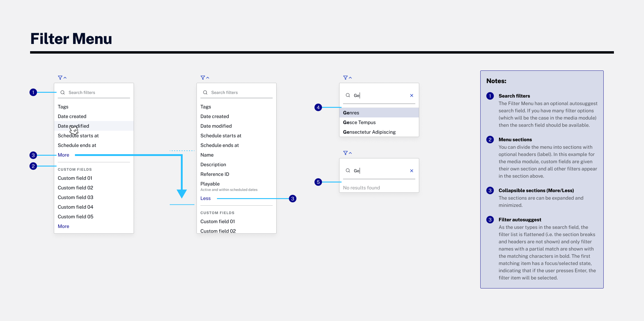
Task: Expand the "More" link below Schedule ends at
Action: 63,155
